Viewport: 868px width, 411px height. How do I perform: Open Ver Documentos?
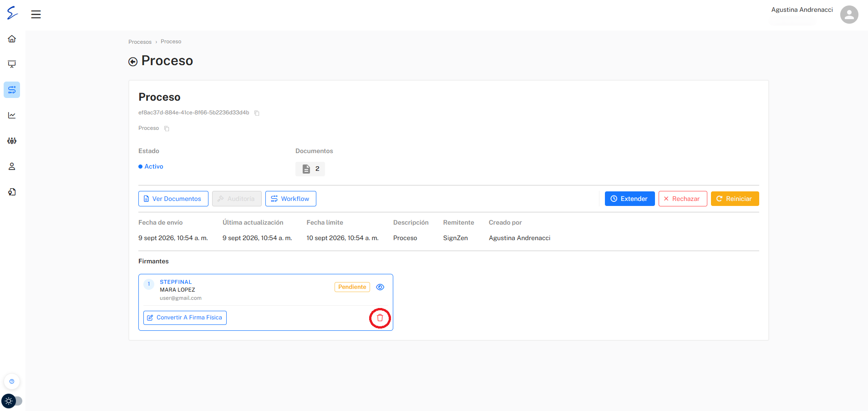click(x=173, y=199)
